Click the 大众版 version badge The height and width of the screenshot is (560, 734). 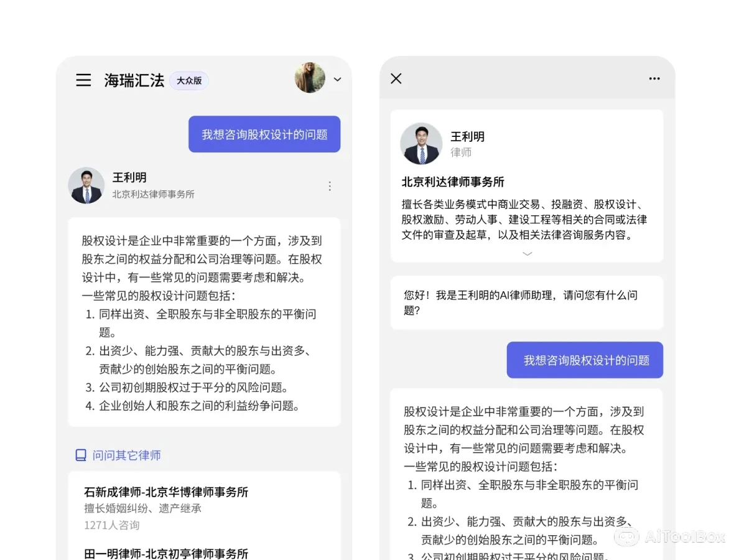tap(188, 80)
